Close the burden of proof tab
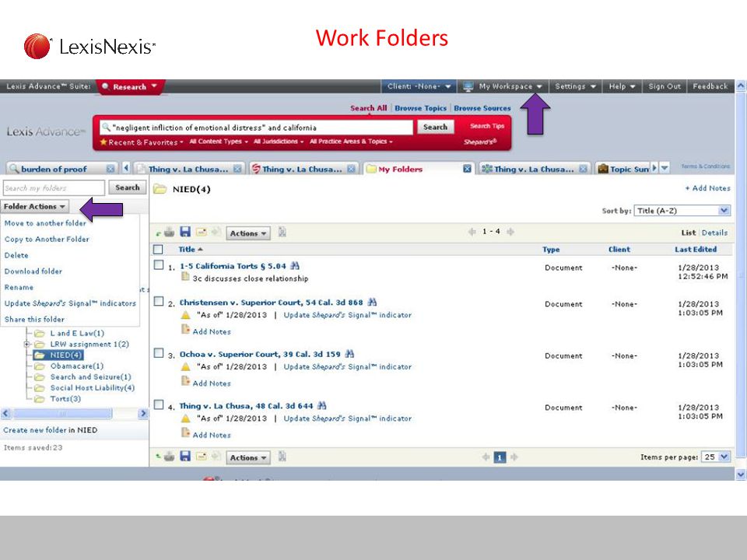 point(110,169)
